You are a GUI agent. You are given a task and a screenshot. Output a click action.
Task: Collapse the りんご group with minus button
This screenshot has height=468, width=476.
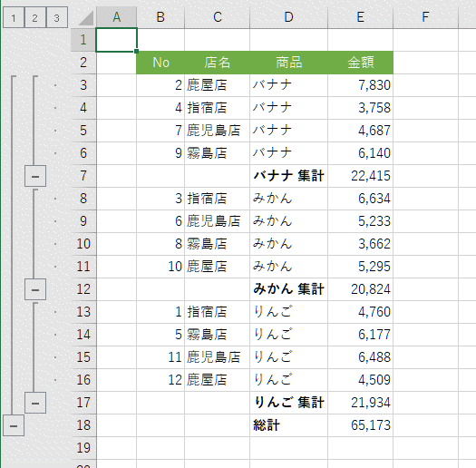coord(35,403)
